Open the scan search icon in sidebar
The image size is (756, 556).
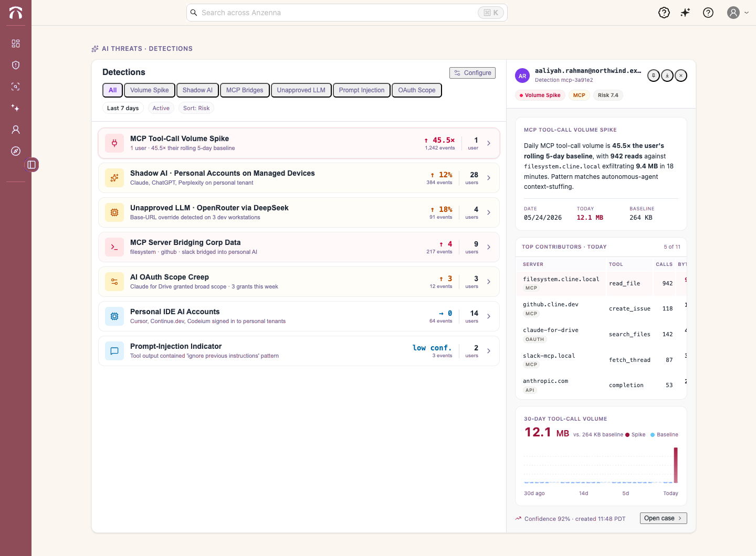click(16, 87)
